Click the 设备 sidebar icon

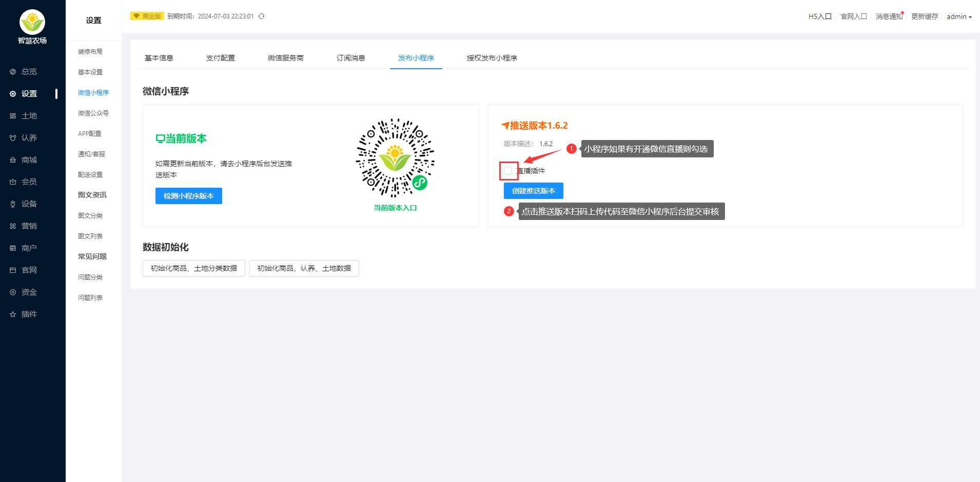[x=13, y=204]
